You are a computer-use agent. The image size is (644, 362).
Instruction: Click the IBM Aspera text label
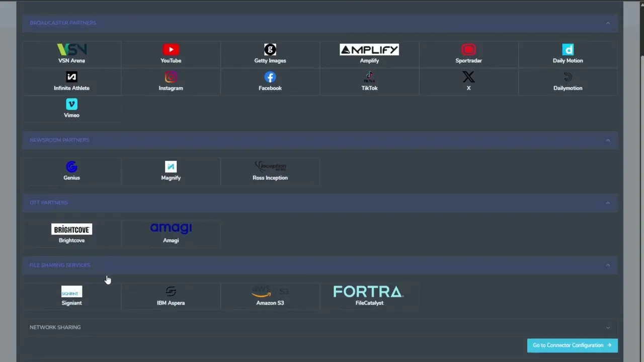(171, 303)
